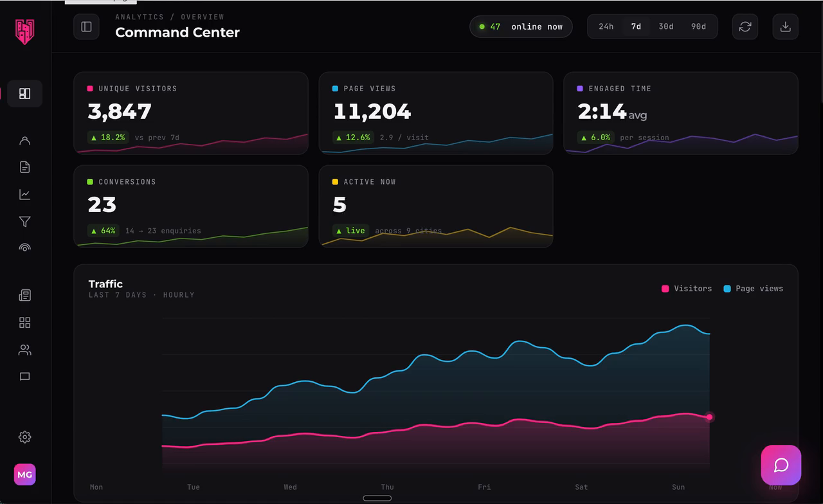Open the document pages sidebar icon
This screenshot has width=823, height=504.
pos(24,167)
